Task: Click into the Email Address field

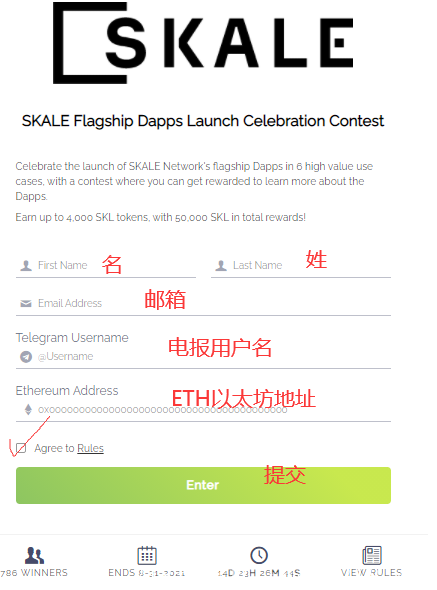Action: (x=203, y=304)
